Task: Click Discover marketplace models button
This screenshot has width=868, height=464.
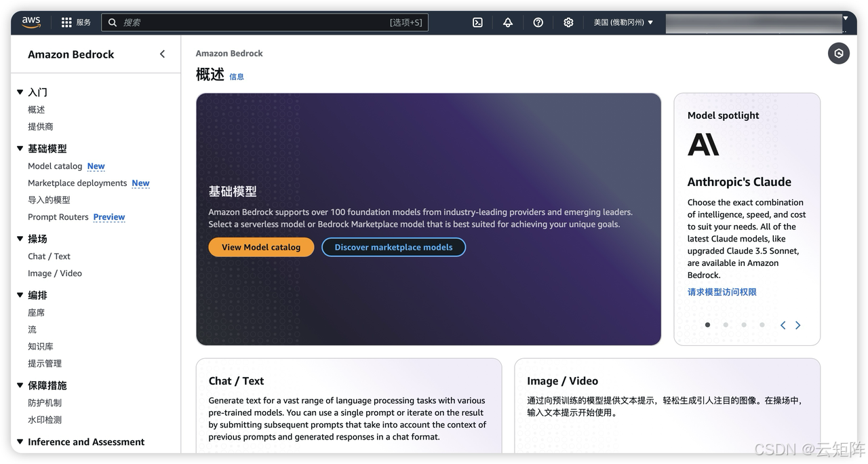Action: (393, 247)
